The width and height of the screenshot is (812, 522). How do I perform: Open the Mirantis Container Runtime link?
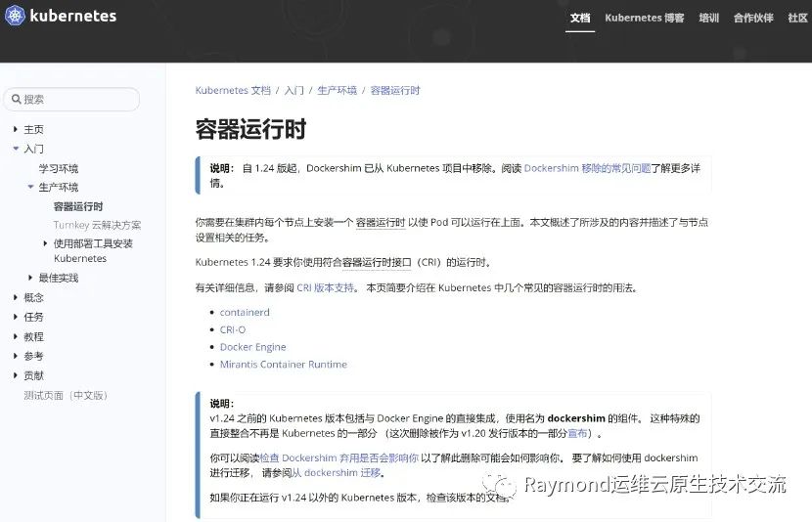[x=284, y=365]
